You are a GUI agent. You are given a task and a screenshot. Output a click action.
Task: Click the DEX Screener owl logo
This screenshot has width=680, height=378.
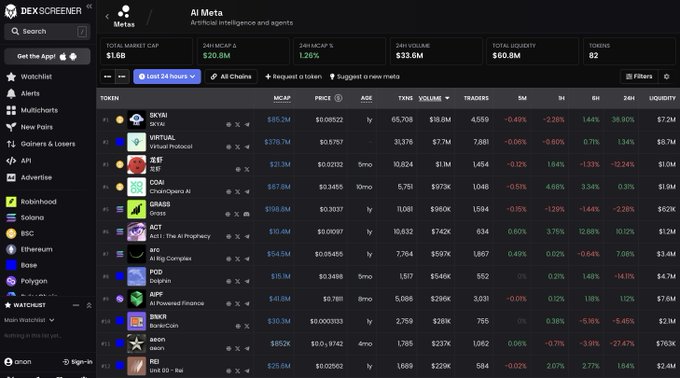10,11
